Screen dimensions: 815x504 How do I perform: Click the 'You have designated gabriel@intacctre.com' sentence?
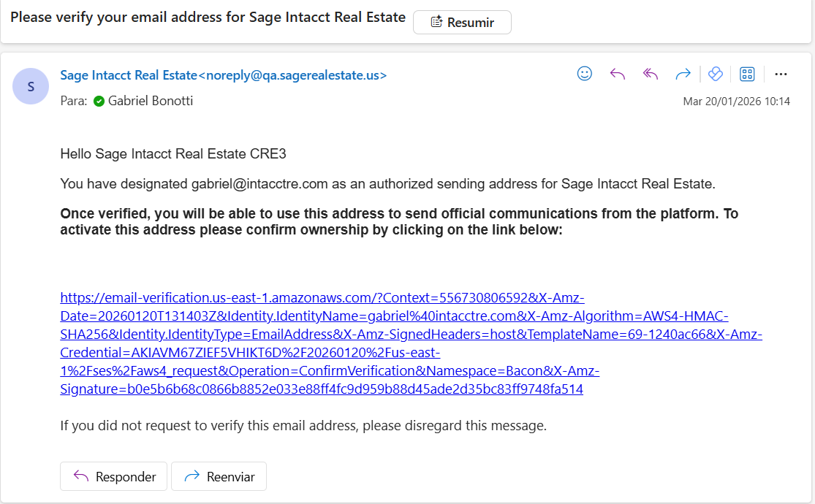(387, 184)
